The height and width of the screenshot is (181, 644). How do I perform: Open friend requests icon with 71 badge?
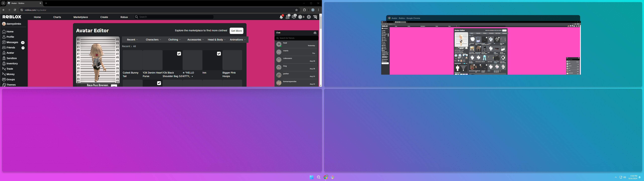click(x=288, y=17)
